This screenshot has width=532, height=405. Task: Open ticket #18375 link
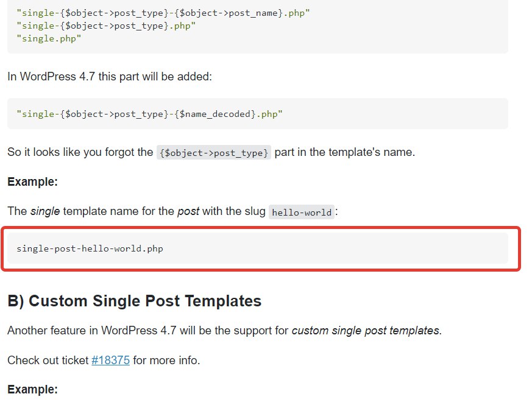[110, 360]
